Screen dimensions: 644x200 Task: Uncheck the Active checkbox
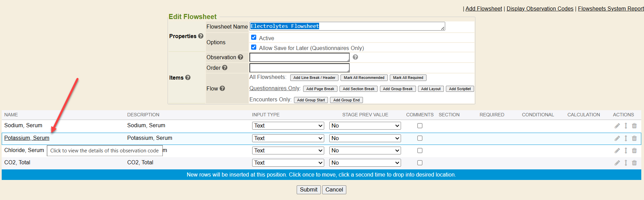point(254,37)
